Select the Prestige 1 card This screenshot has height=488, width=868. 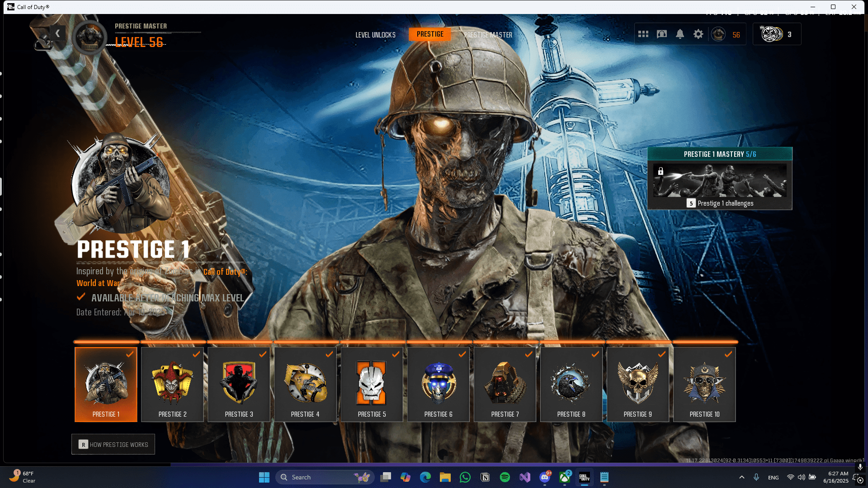(x=106, y=385)
